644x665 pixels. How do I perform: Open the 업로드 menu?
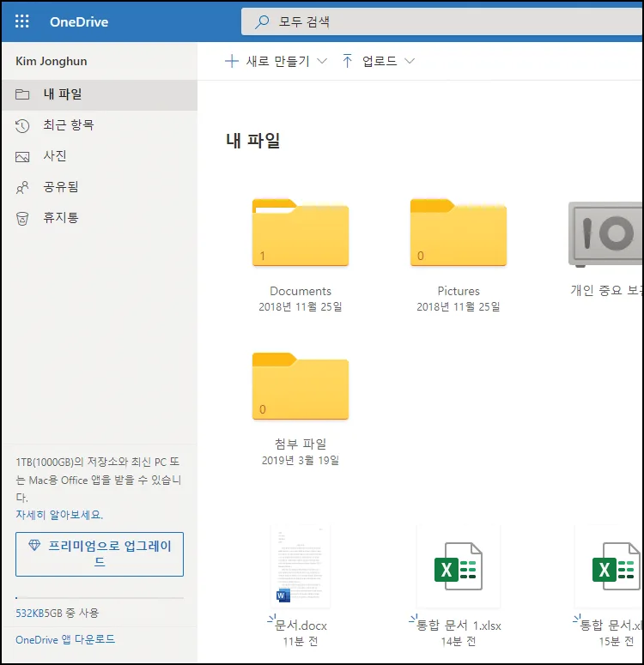click(x=379, y=61)
